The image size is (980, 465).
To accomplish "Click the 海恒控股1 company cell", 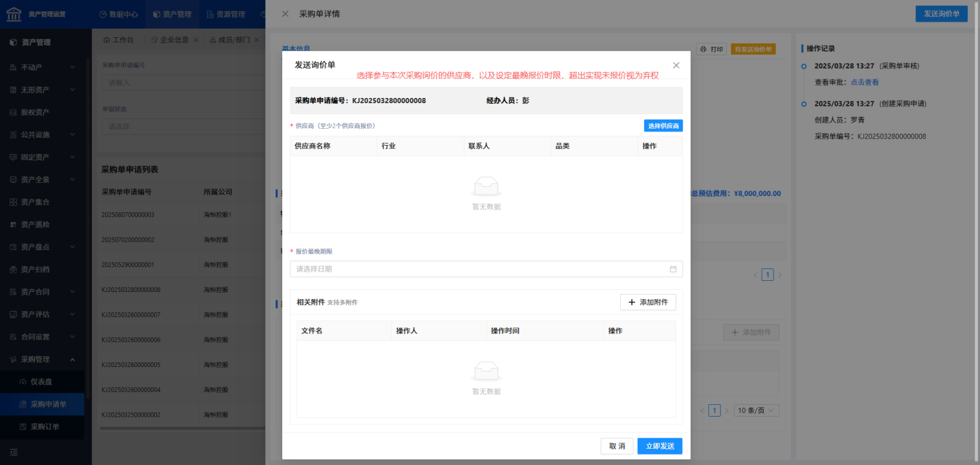I will click(x=218, y=215).
